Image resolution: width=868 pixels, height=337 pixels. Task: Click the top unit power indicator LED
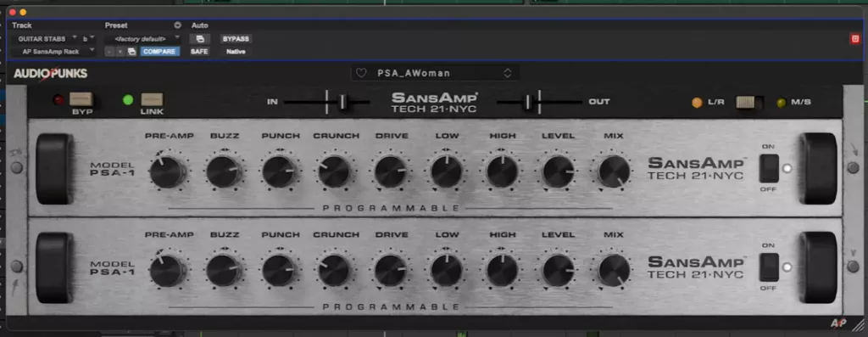coord(787,168)
